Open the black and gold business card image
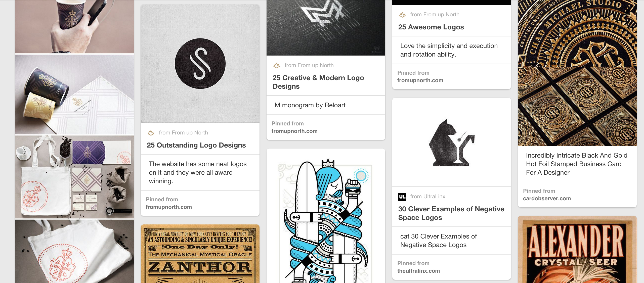Screen dimensions: 644x283 coord(577,73)
